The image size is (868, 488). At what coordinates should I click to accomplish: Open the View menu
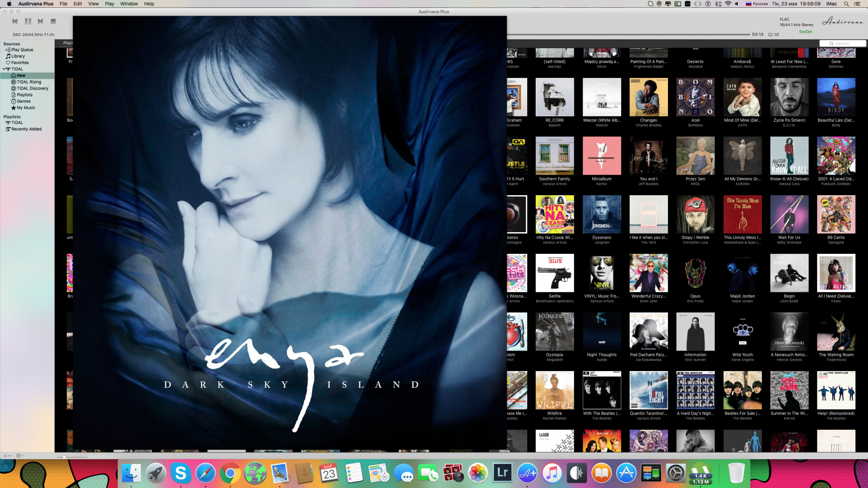(x=93, y=4)
